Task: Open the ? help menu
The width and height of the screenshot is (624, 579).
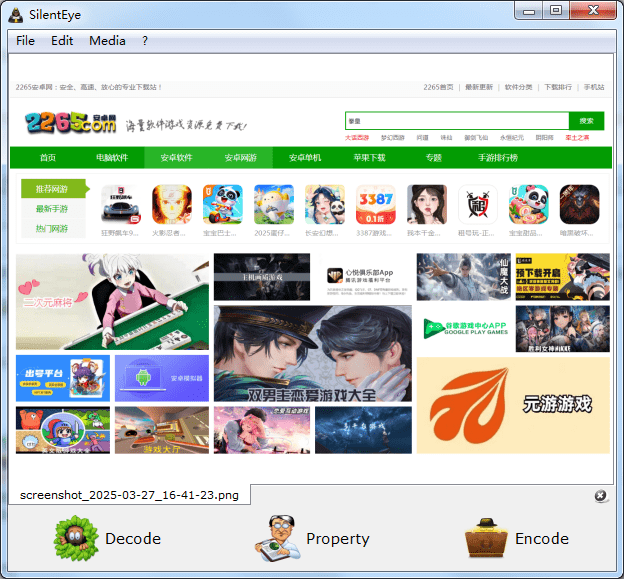Action: click(145, 41)
